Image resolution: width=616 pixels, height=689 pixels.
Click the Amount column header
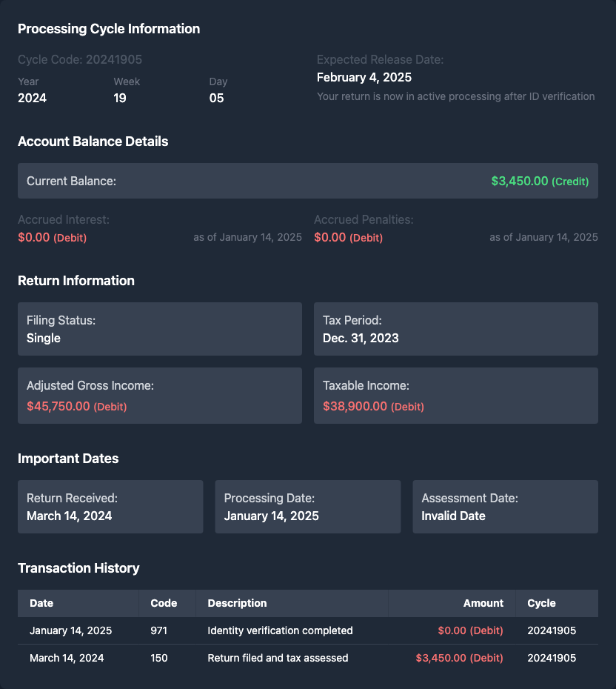tap(483, 603)
